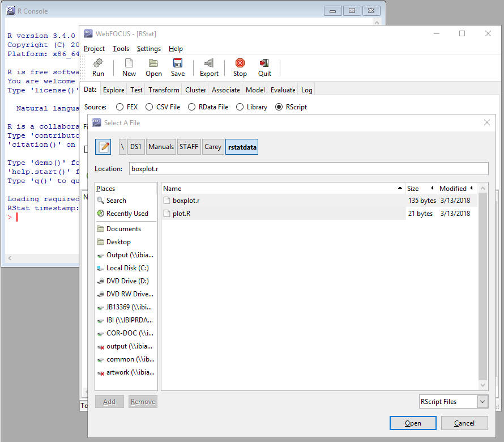504x442 pixels.
Task: Click the root backslash path button
Action: tap(122, 147)
